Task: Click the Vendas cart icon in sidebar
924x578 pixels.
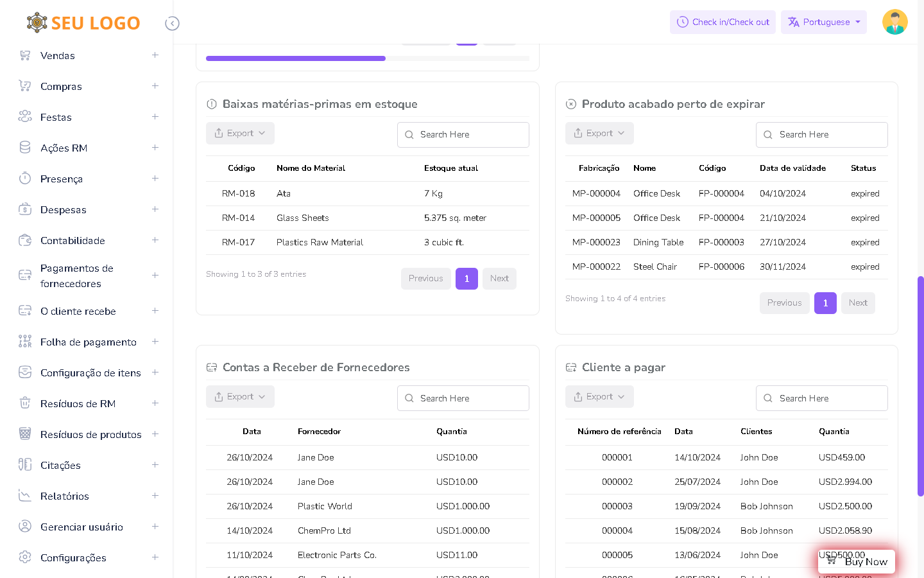Action: pyautogui.click(x=25, y=55)
